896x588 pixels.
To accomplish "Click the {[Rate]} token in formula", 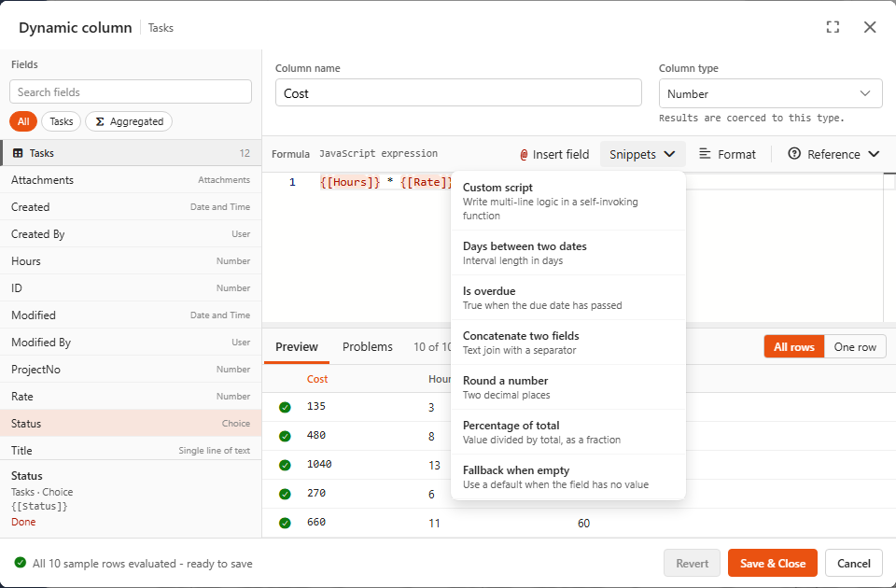I will click(x=426, y=182).
